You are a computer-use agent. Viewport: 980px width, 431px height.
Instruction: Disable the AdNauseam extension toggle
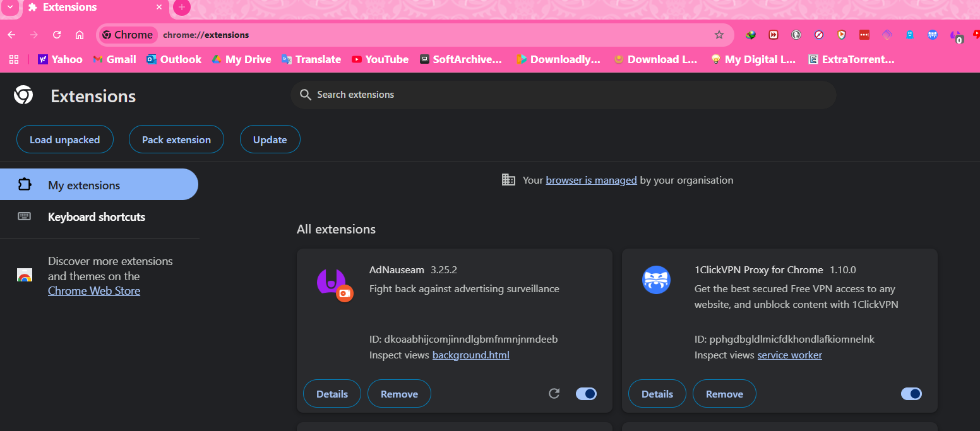586,394
